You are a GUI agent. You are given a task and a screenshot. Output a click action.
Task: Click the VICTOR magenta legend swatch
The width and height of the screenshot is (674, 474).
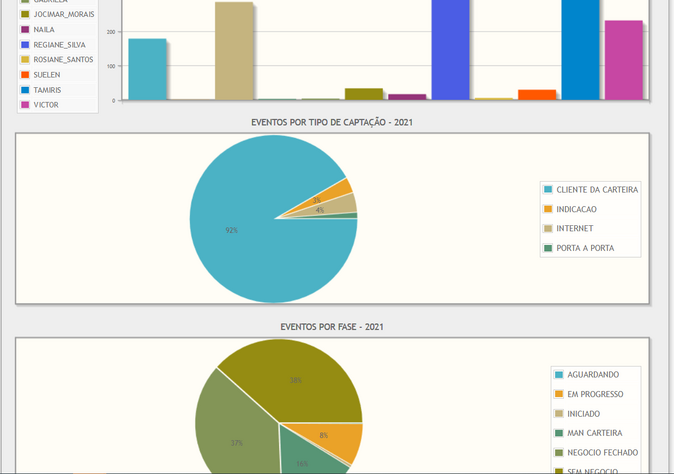point(25,104)
